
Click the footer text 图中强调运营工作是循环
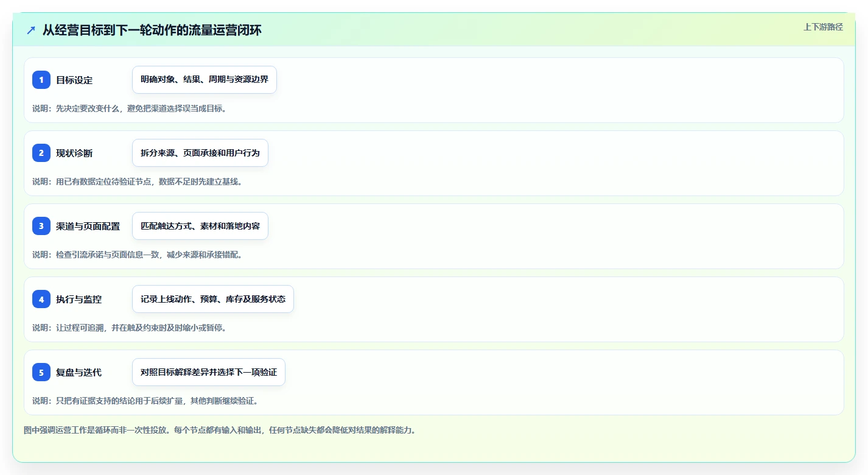220,430
